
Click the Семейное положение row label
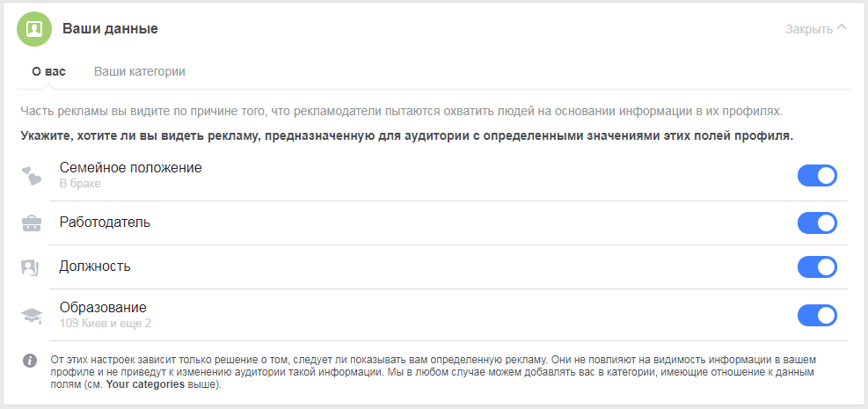131,168
